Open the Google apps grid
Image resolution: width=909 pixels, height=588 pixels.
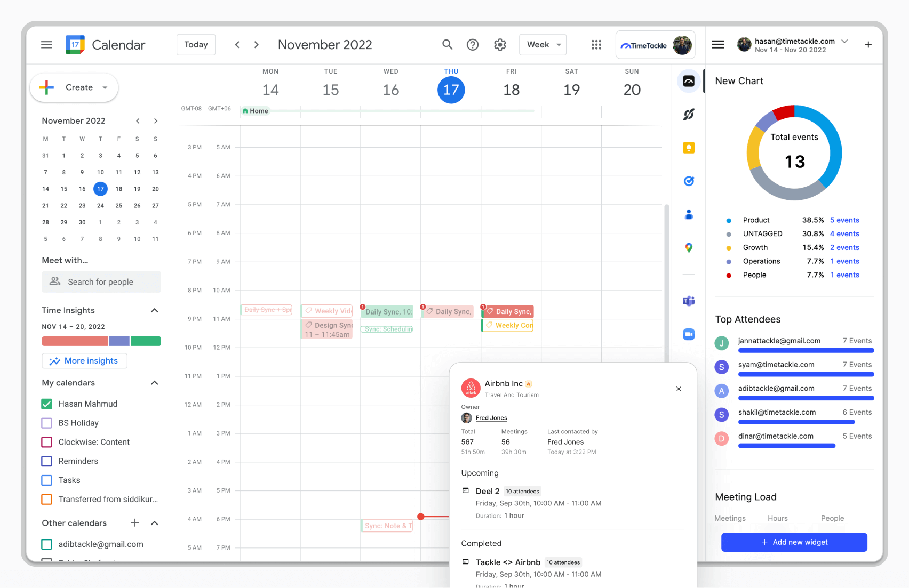[x=596, y=45]
